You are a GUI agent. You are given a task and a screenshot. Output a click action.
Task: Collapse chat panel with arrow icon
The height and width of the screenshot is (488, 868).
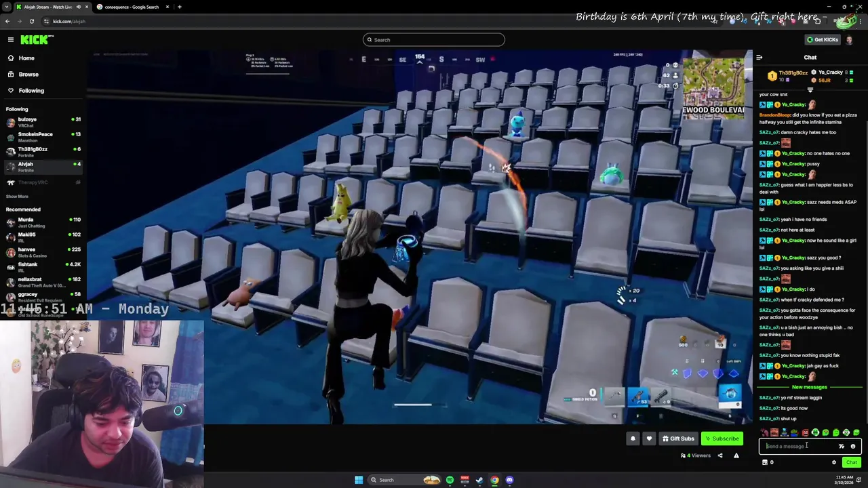click(759, 58)
